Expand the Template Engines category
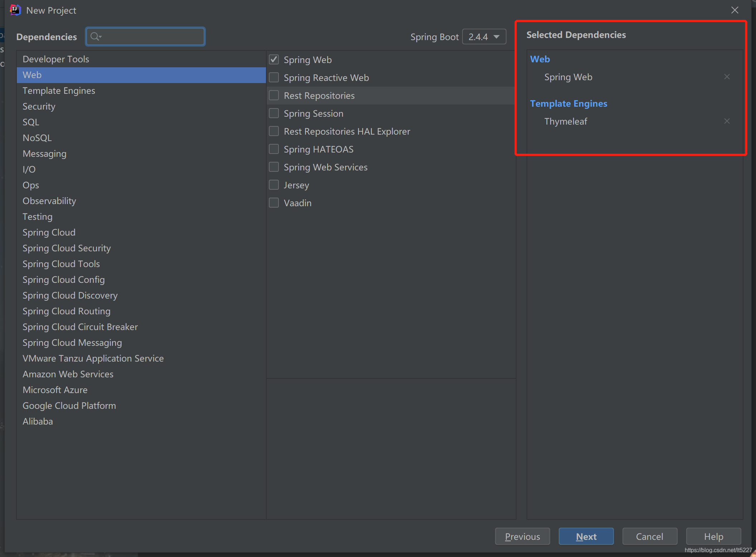The image size is (756, 557). tap(59, 90)
